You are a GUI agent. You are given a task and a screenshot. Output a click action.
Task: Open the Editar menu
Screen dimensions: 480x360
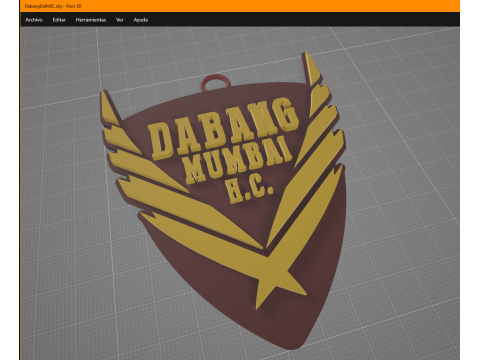point(59,20)
